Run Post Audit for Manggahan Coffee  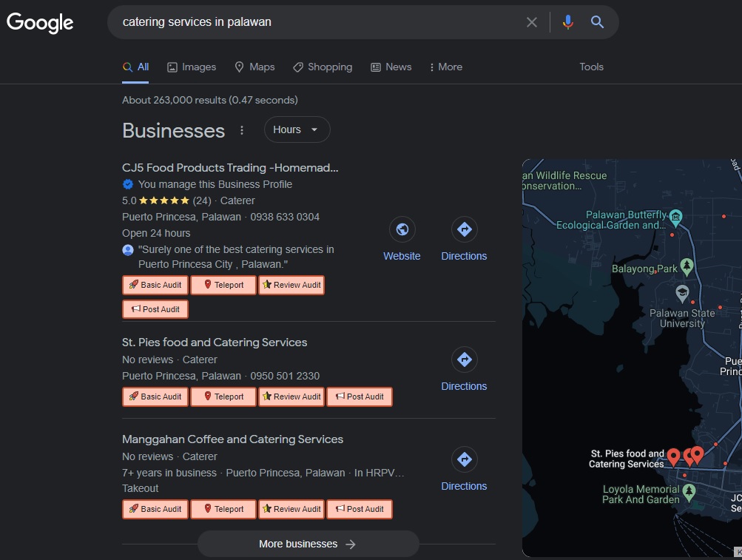point(360,510)
